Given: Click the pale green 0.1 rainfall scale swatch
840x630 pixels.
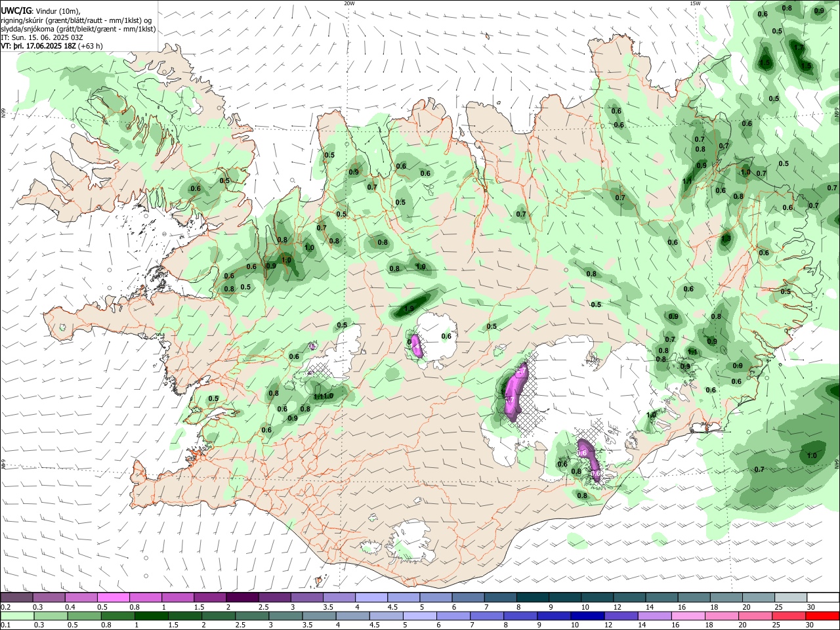Looking at the screenshot, I should [16, 616].
